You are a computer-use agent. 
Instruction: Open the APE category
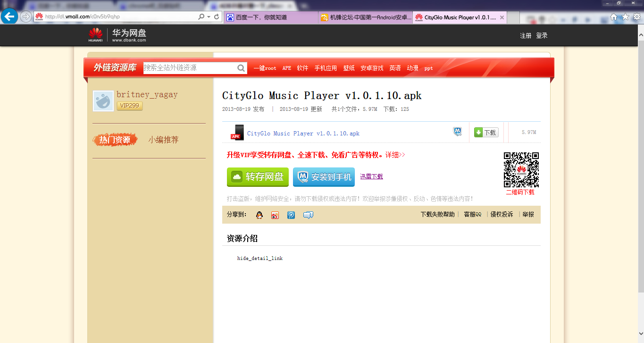coord(287,68)
